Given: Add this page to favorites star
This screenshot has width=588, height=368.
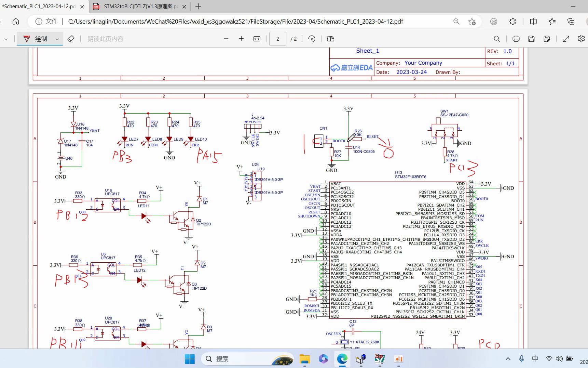Looking at the screenshot, I should pyautogui.click(x=472, y=22).
